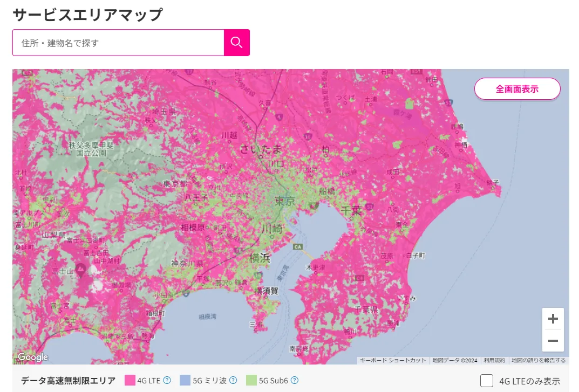Viewport: 579px width, 392px height.
Task: Click the 川崎 city label
Action: [x=272, y=229]
